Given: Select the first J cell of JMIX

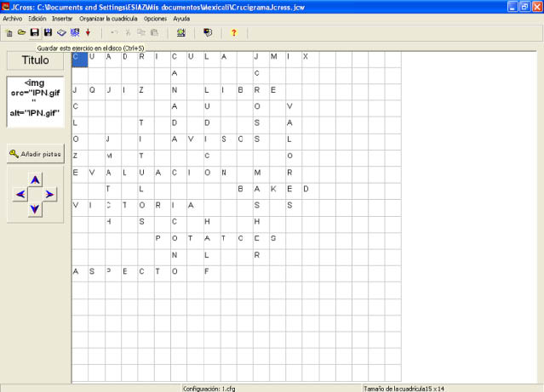Looking at the screenshot, I should (261, 60).
